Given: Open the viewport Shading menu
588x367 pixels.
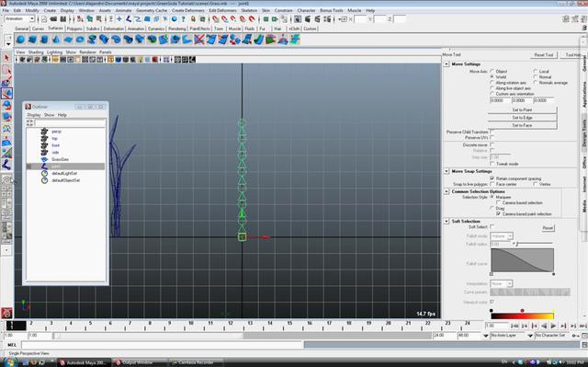Looking at the screenshot, I should [x=36, y=52].
